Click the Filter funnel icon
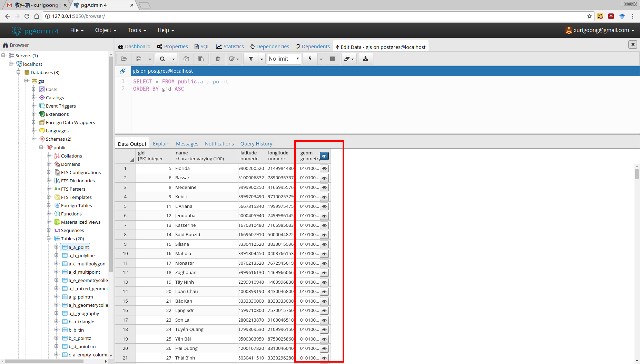 tap(251, 59)
